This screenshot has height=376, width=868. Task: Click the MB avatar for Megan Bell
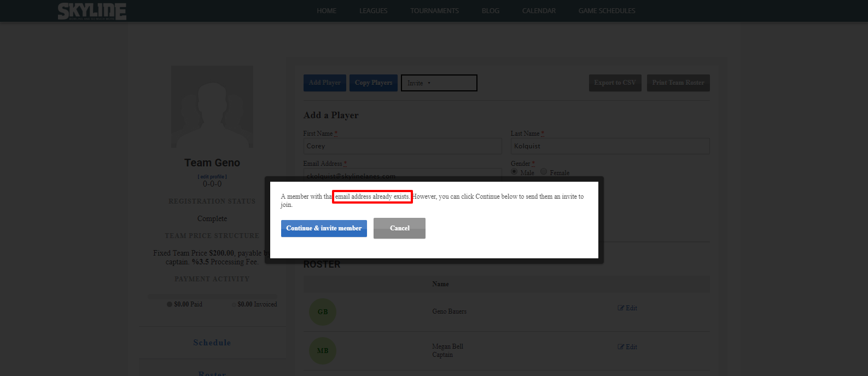pyautogui.click(x=323, y=350)
